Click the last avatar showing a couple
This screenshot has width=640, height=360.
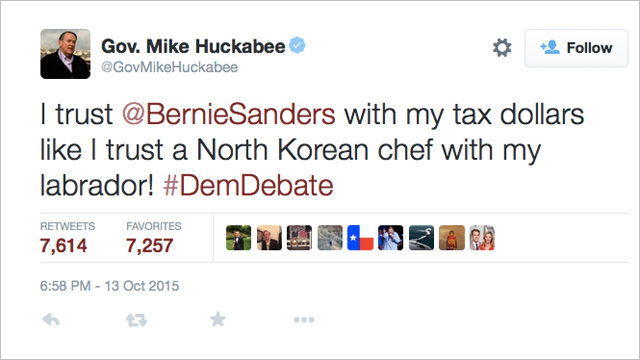482,238
